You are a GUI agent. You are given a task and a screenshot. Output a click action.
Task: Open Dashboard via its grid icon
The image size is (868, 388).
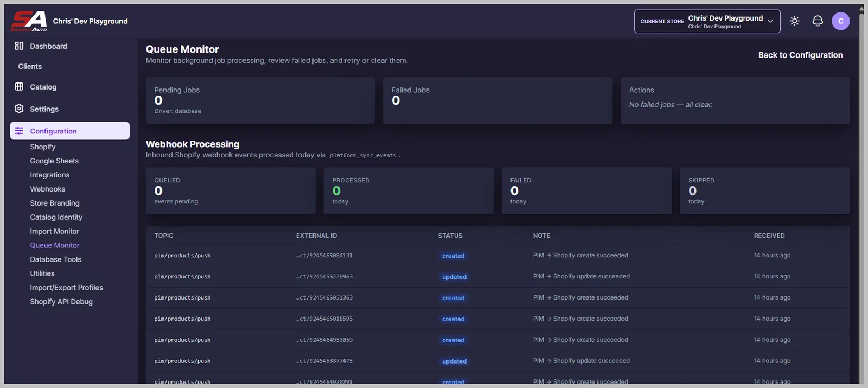pyautogui.click(x=19, y=46)
